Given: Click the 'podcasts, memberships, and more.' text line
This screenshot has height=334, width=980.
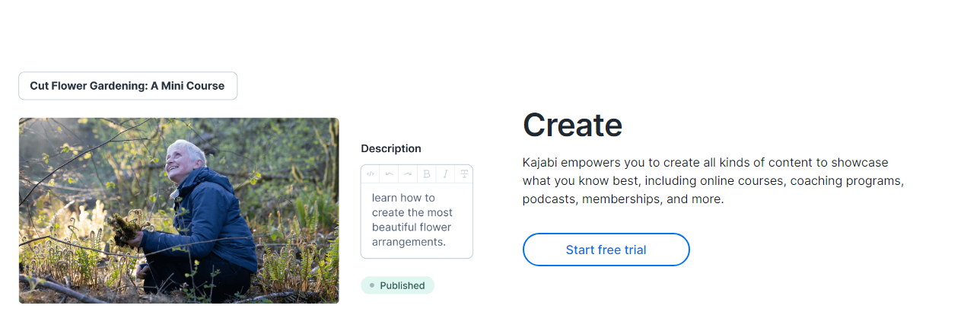Looking at the screenshot, I should tap(623, 199).
